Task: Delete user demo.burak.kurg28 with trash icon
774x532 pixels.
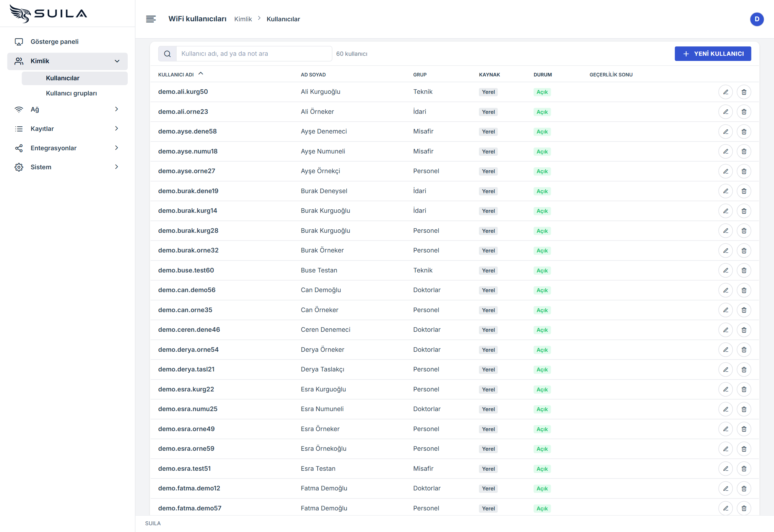Action: [x=744, y=231]
